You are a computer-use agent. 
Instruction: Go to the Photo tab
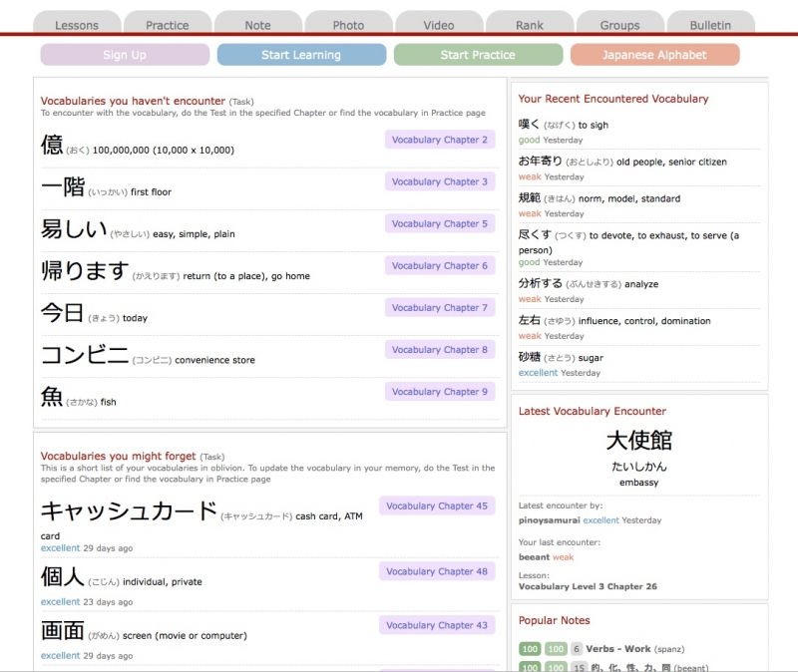[348, 25]
